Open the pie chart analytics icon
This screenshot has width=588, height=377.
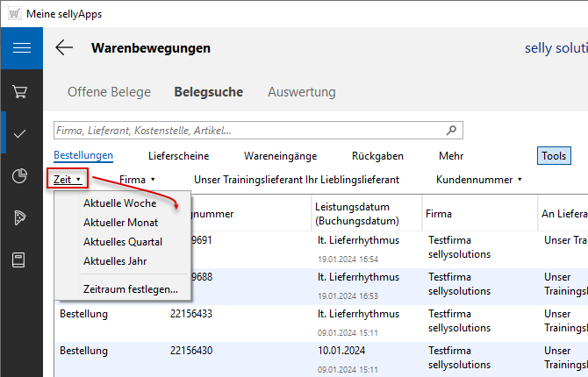21,176
